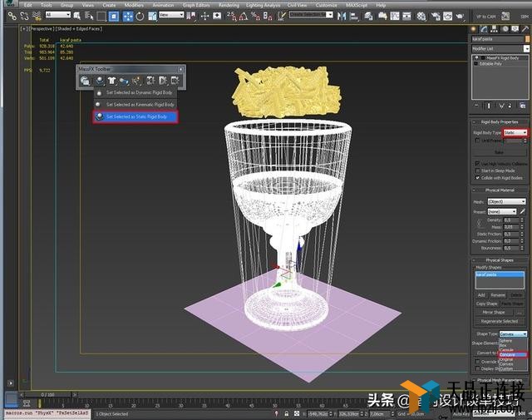Open MassFX World Parameters icon

[85, 81]
